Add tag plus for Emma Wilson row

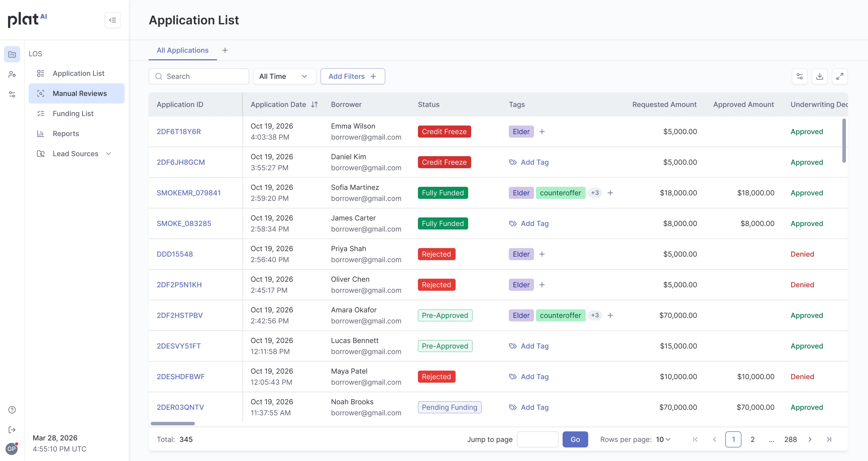pyautogui.click(x=542, y=132)
